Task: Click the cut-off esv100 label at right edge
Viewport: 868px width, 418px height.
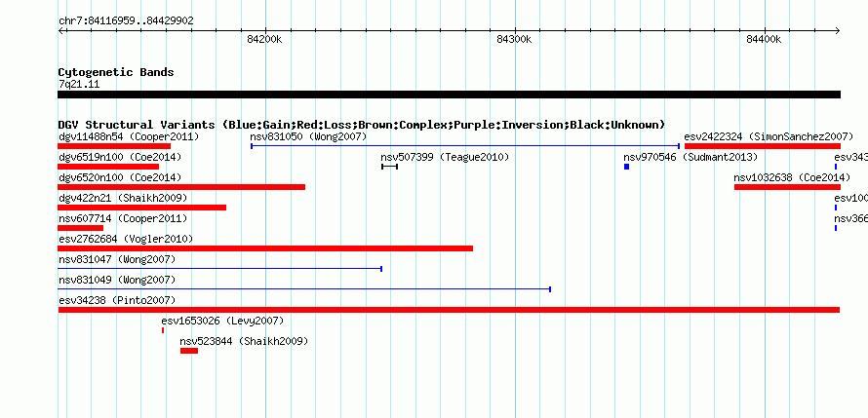Action: 850,198
